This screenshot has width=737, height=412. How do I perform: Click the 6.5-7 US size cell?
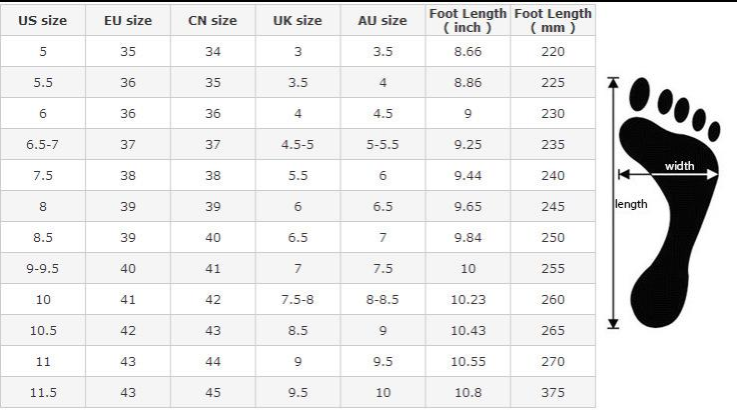pos(42,144)
